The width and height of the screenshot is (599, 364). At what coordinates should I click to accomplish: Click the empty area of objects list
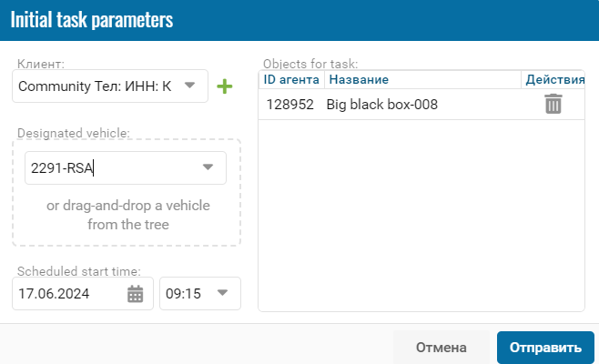421,216
